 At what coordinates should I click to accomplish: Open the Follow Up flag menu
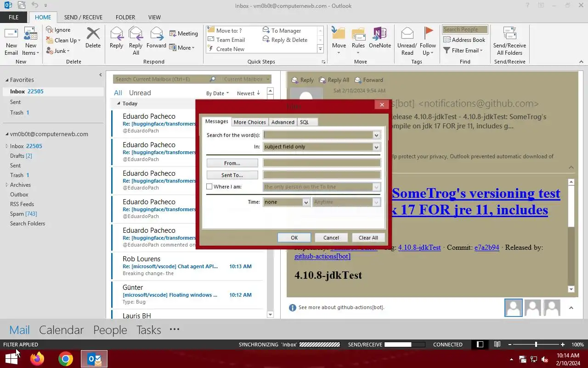click(428, 41)
